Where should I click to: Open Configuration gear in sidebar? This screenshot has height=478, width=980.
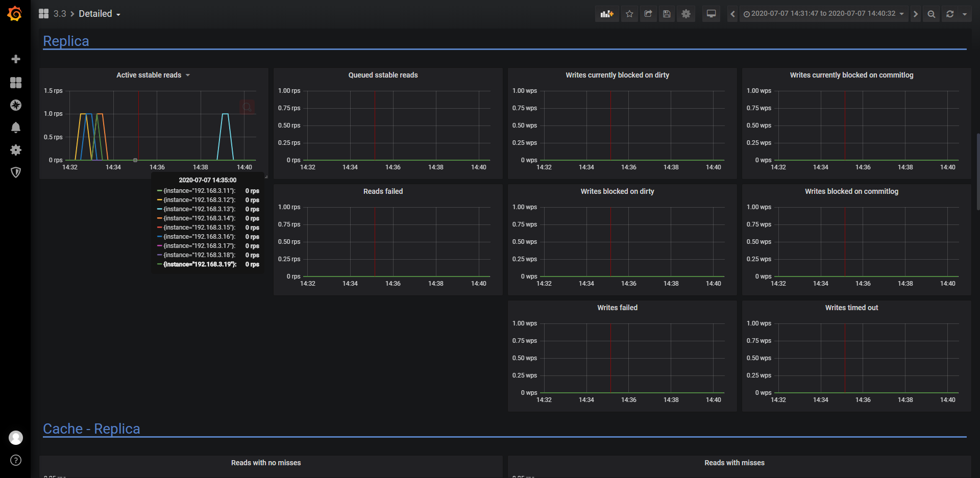click(x=16, y=150)
